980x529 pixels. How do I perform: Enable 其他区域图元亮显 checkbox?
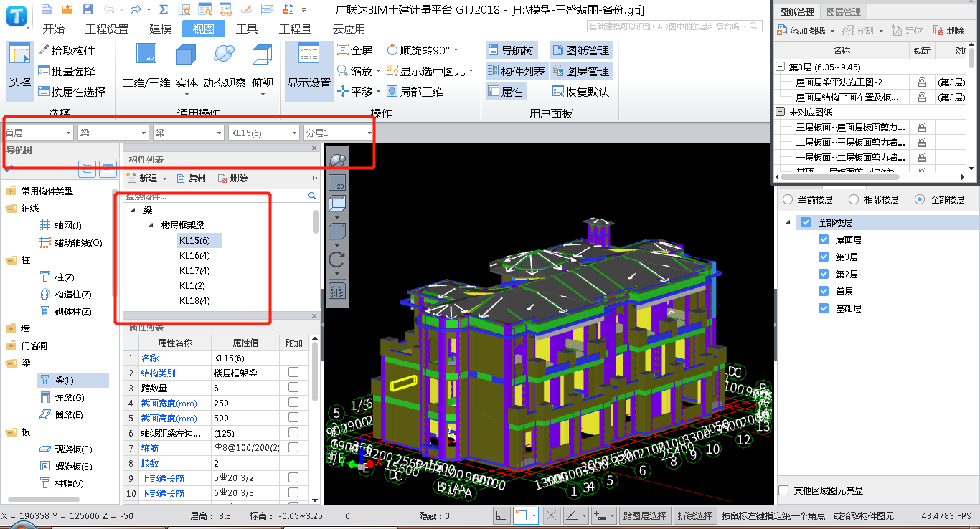[783, 490]
